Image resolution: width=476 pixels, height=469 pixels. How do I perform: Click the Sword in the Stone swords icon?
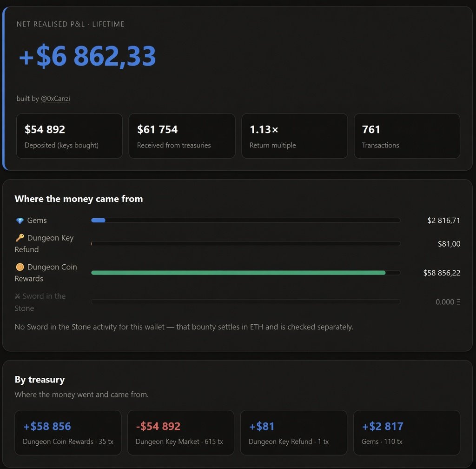coord(18,296)
